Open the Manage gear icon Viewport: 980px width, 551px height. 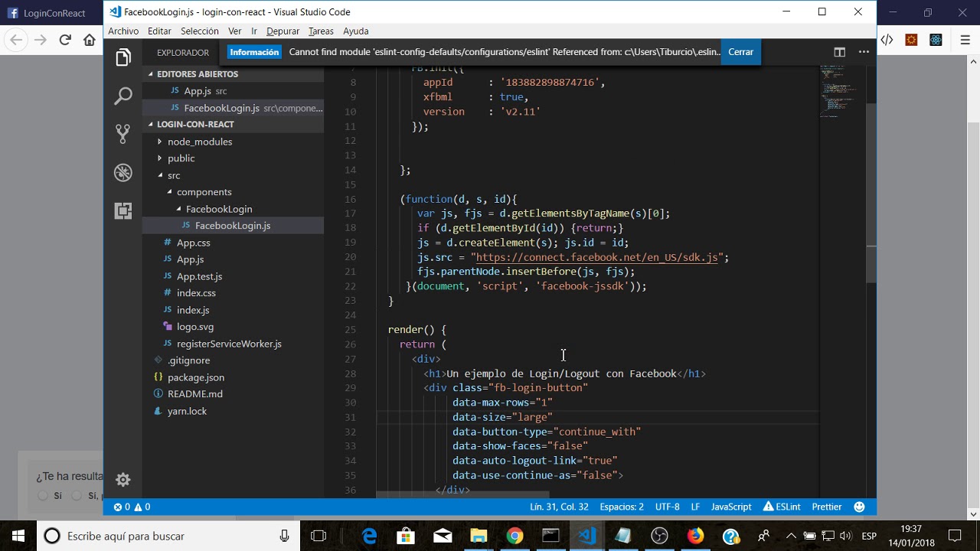click(123, 480)
